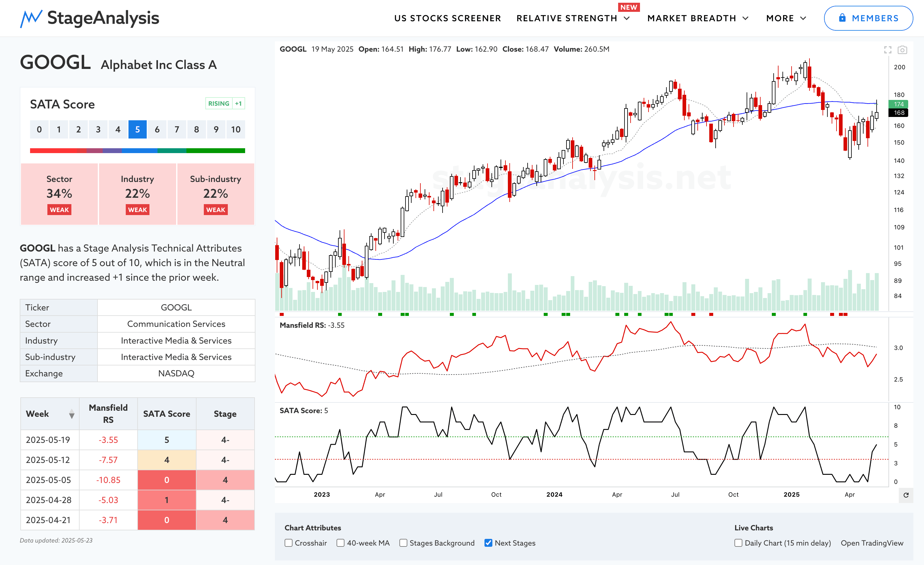
Task: Open the Relative Strength menu label
Action: 566,18
